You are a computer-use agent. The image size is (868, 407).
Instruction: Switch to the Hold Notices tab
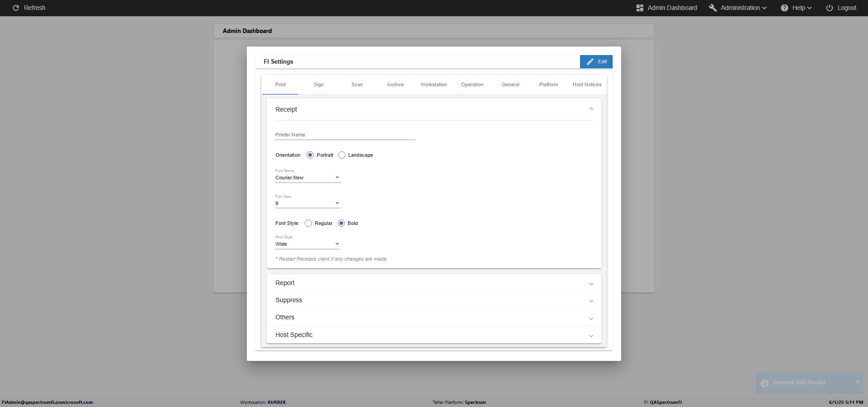click(587, 84)
